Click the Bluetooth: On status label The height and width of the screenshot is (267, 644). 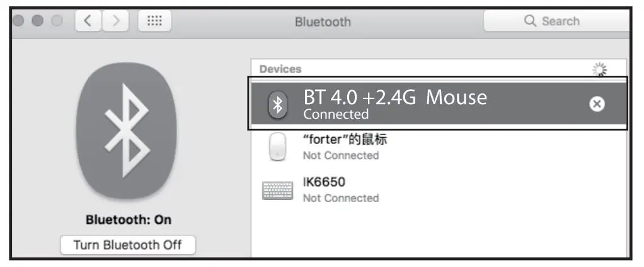pos(129,220)
